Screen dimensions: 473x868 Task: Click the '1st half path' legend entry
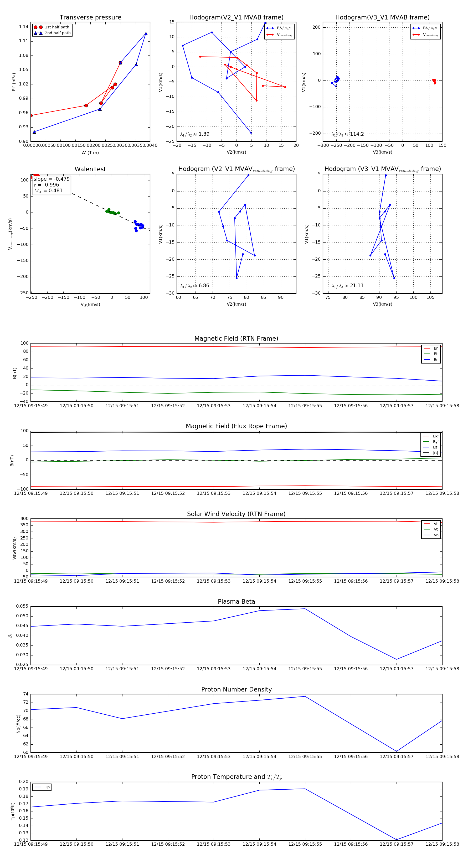52,27
